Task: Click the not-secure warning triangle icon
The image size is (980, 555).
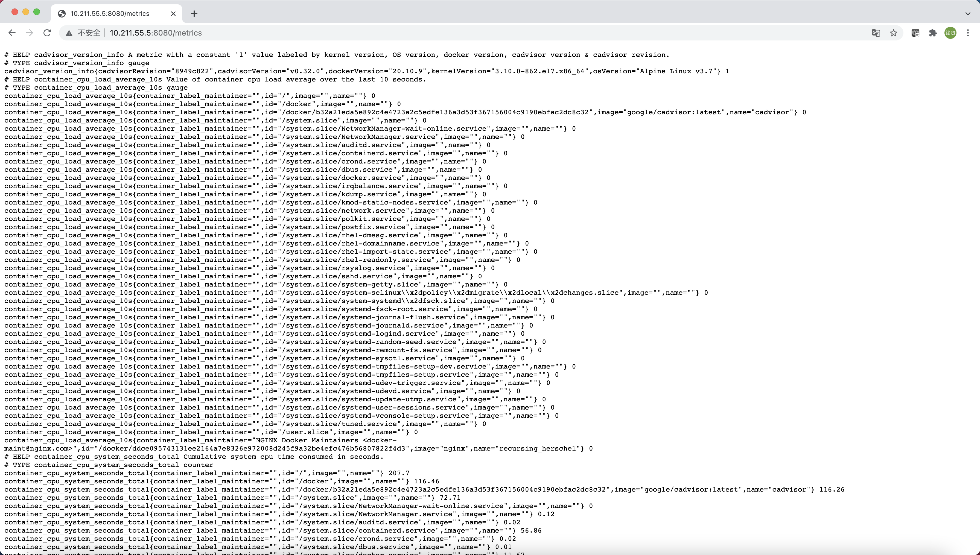Action: point(69,33)
